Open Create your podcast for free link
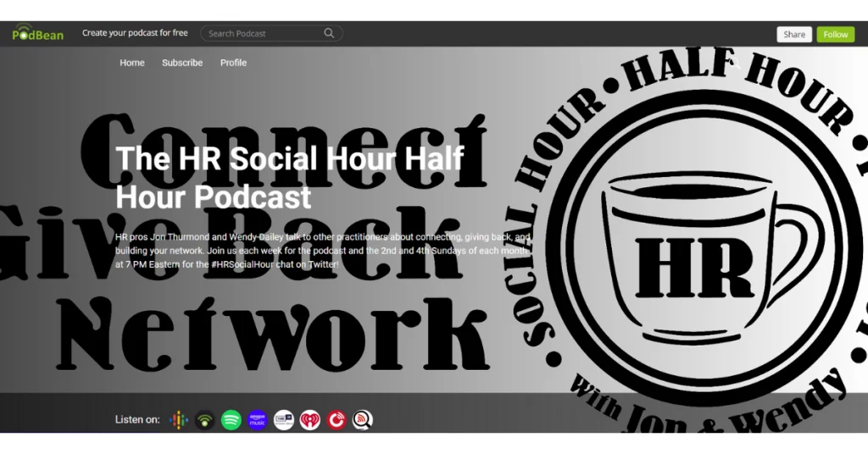Viewport: 868px width, 454px height. tap(135, 33)
